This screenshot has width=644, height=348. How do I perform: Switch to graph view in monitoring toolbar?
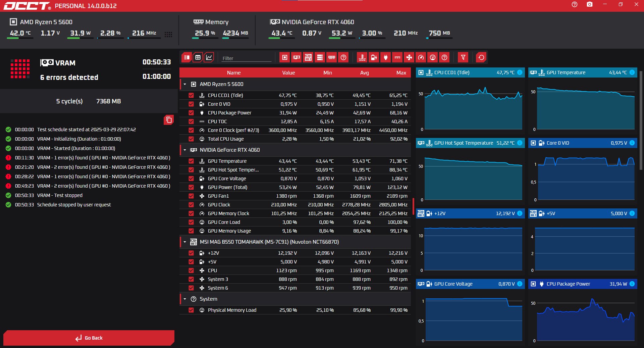[209, 57]
